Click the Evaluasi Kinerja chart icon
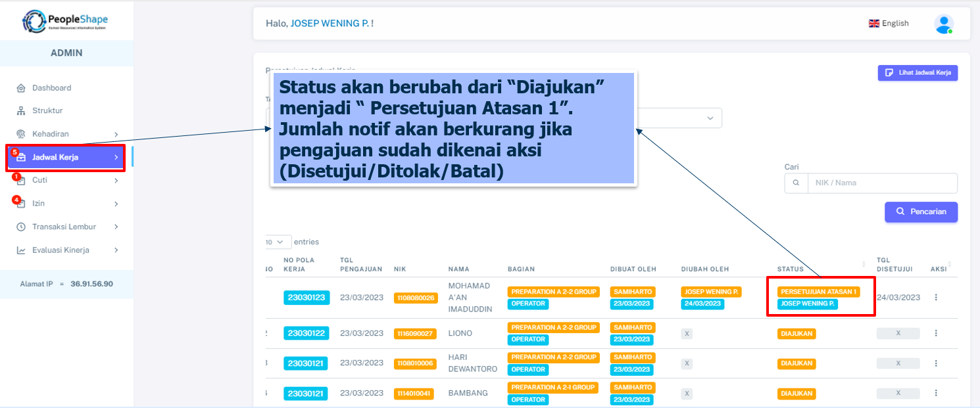 (21, 250)
